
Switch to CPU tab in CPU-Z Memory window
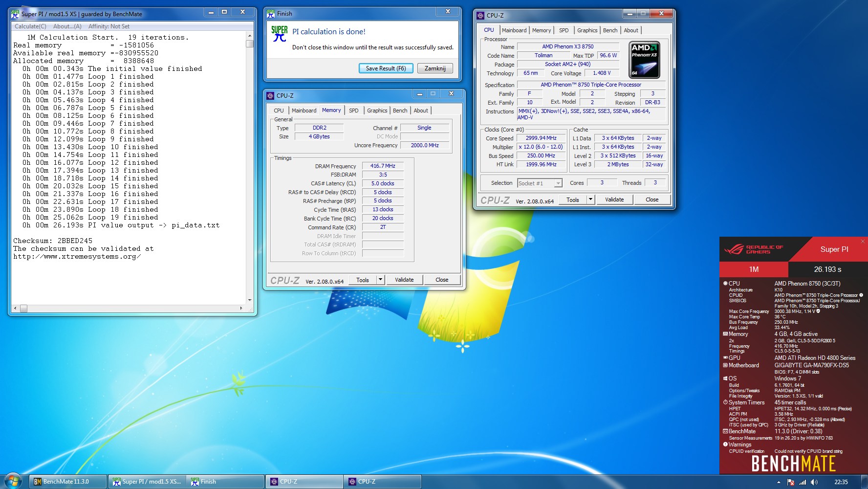click(279, 111)
